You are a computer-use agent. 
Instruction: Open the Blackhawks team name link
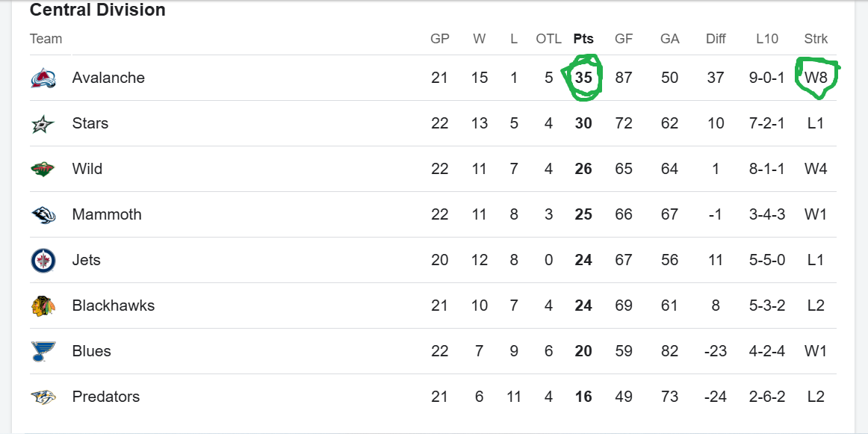click(x=113, y=306)
